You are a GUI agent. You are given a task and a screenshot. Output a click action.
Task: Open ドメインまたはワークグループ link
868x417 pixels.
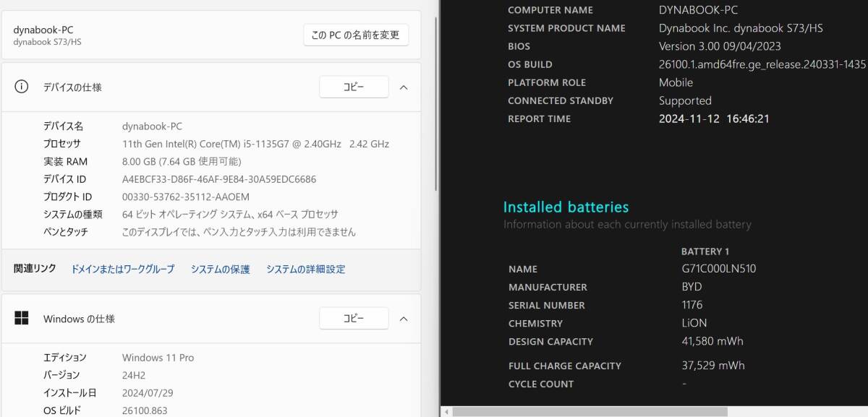tap(123, 269)
